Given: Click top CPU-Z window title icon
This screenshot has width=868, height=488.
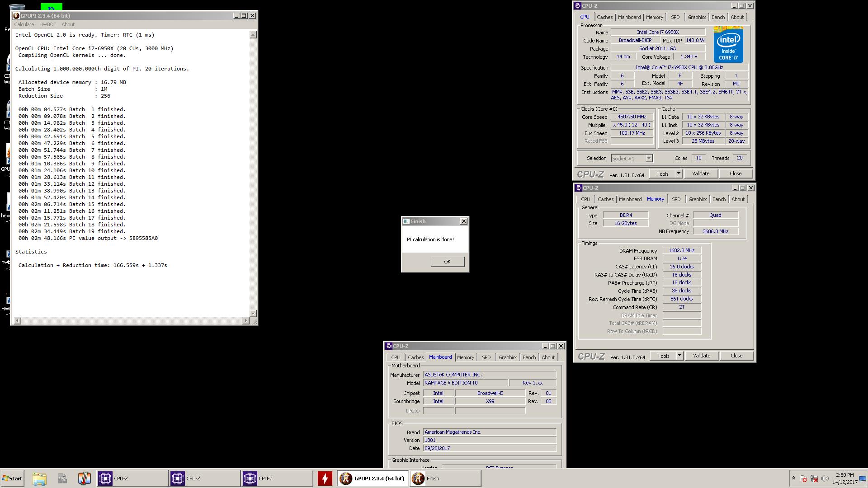Looking at the screenshot, I should tap(577, 6).
